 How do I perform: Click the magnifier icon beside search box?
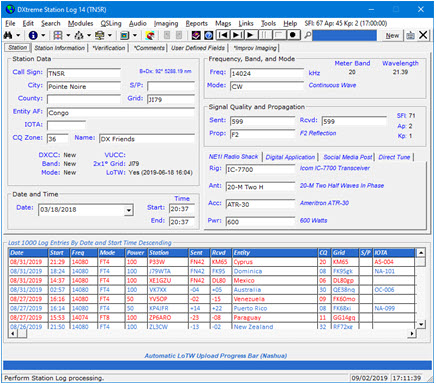click(x=308, y=35)
